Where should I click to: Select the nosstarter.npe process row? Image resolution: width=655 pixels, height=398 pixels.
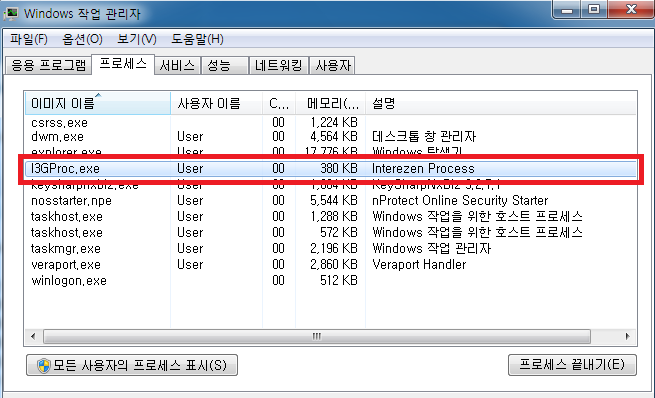click(330, 200)
